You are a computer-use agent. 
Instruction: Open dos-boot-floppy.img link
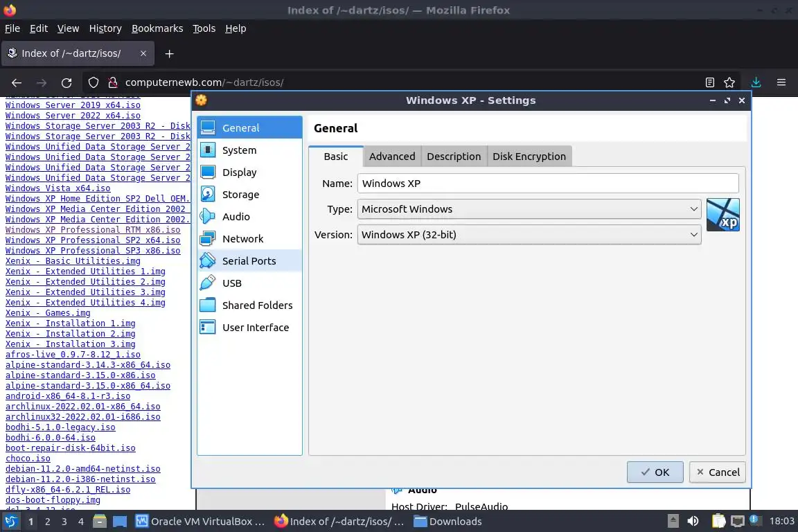(x=53, y=500)
